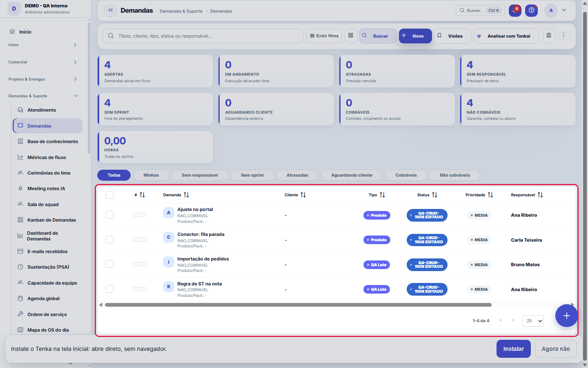This screenshot has height=368, width=588.
Task: Focus the demand search input field
Action: (x=203, y=36)
